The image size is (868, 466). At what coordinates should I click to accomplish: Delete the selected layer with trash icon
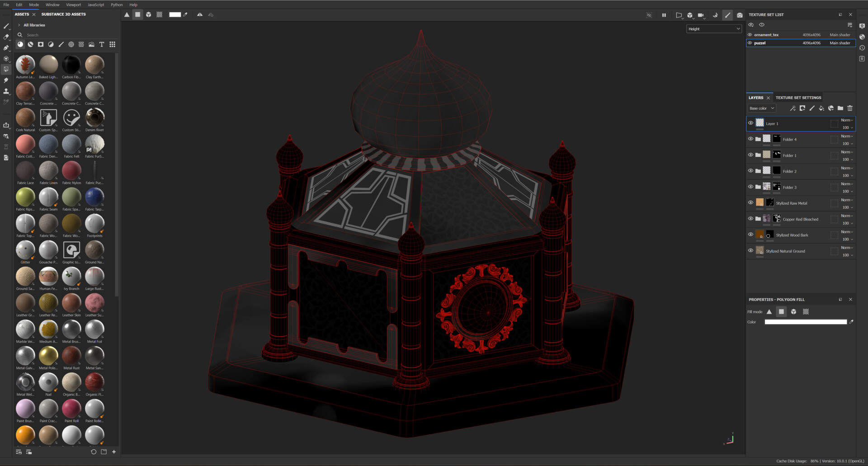pos(850,108)
